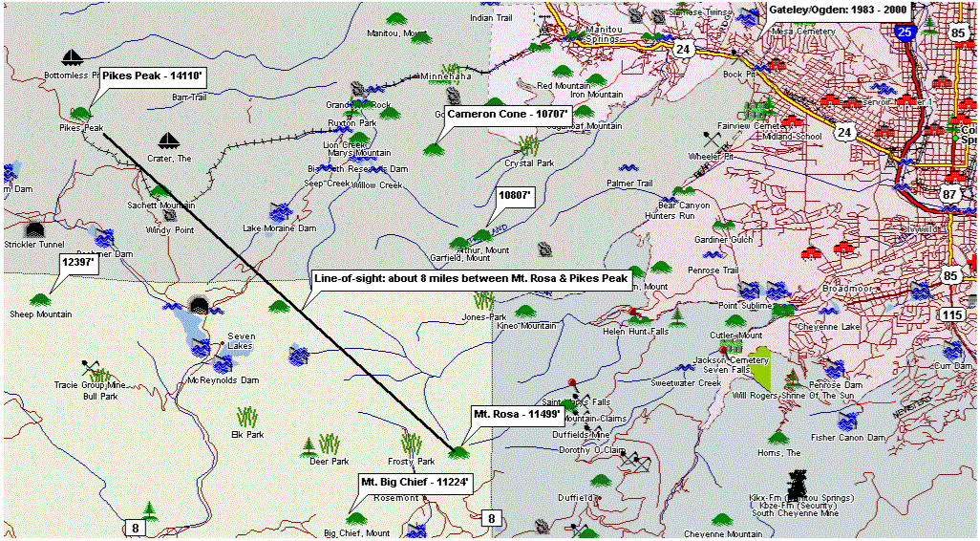This screenshot has width=980, height=541.
Task: Click the Indian Trail label
Action: (490, 18)
